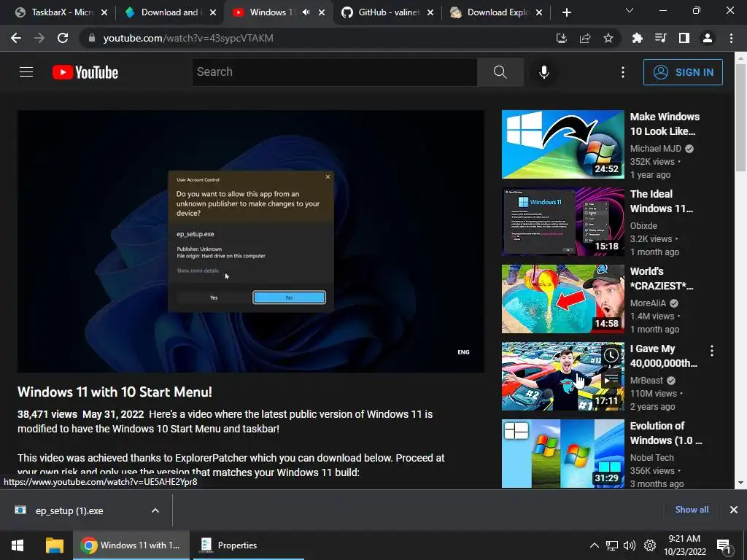Toggle the Chrome side panel icon

pos(684,38)
